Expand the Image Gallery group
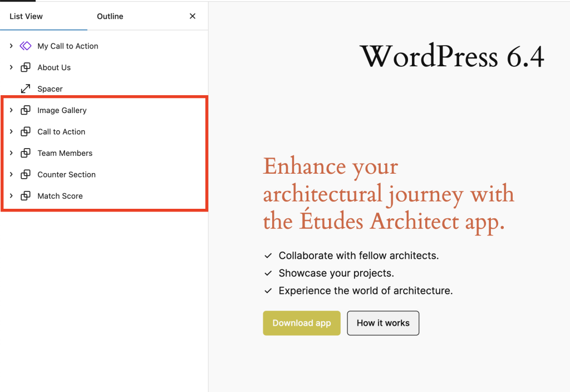 (x=11, y=110)
